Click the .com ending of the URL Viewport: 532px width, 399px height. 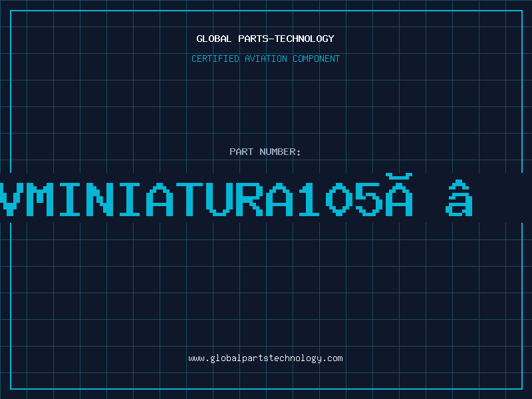pyautogui.click(x=332, y=358)
